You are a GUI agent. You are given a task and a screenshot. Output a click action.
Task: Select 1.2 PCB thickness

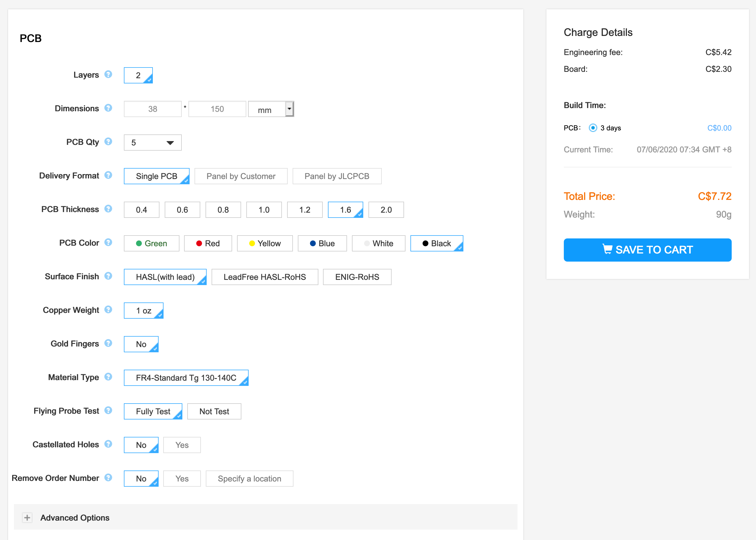click(305, 210)
